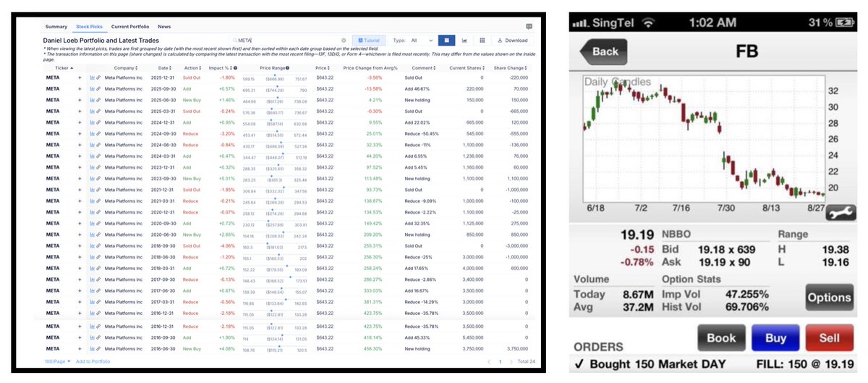This screenshot has width=868, height=383.
Task: Click the Download button
Action: [x=514, y=41]
